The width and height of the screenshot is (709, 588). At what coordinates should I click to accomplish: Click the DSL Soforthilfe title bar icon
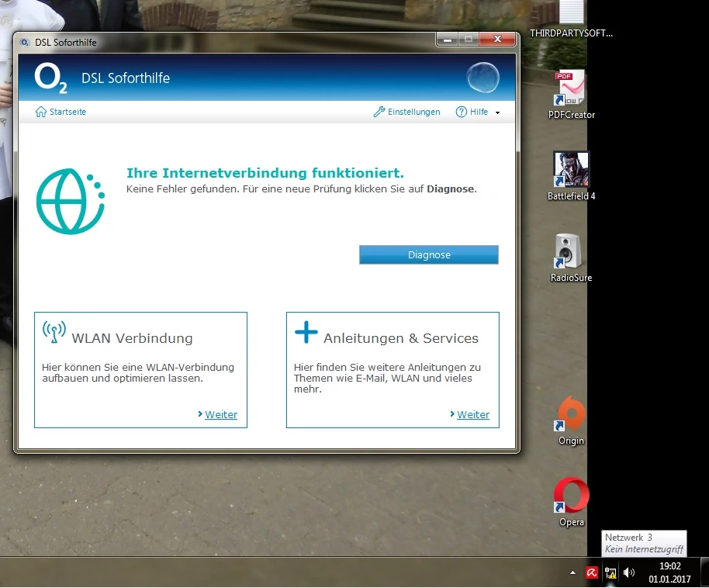pos(24,42)
